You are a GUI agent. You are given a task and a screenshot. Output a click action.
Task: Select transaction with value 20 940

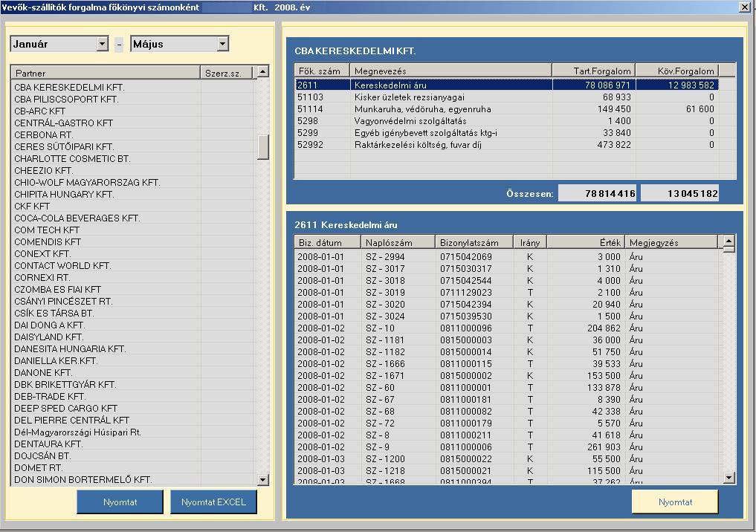tap(508, 304)
